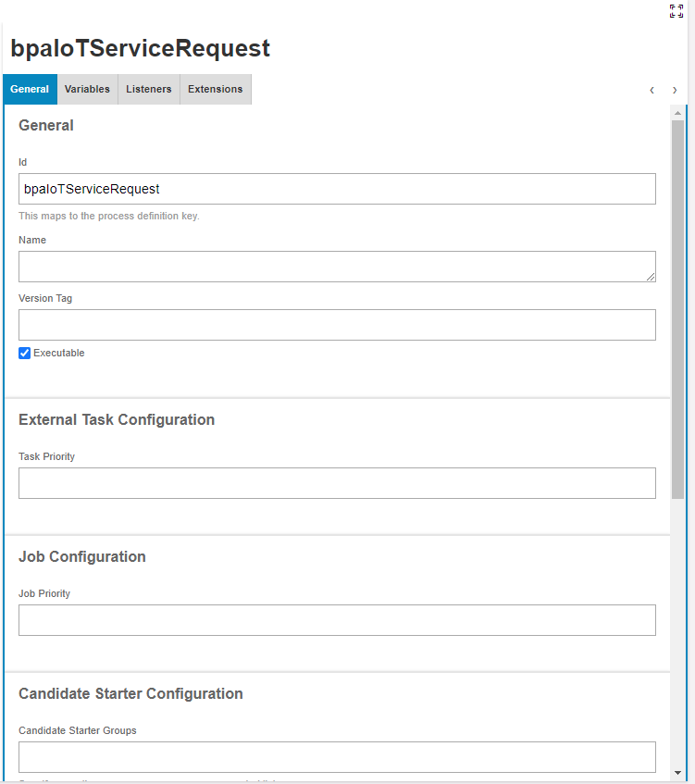
Task: Click the Task Priority input
Action: pyautogui.click(x=337, y=483)
